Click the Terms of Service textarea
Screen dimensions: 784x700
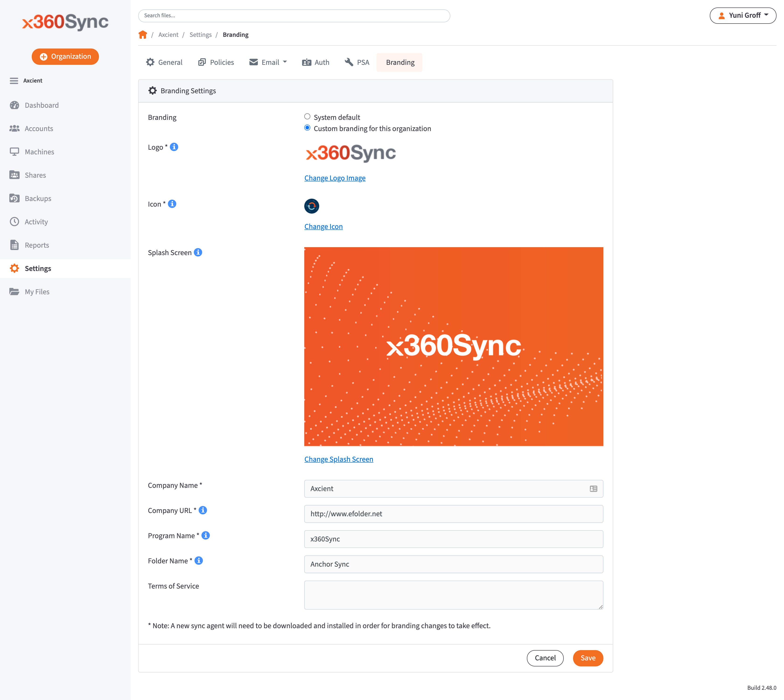coord(453,595)
